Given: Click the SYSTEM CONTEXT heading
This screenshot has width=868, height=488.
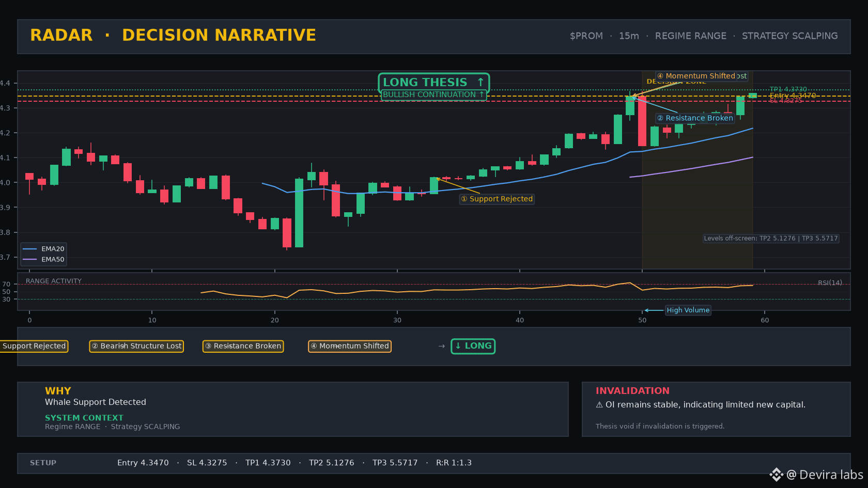Looking at the screenshot, I should 84,418.
